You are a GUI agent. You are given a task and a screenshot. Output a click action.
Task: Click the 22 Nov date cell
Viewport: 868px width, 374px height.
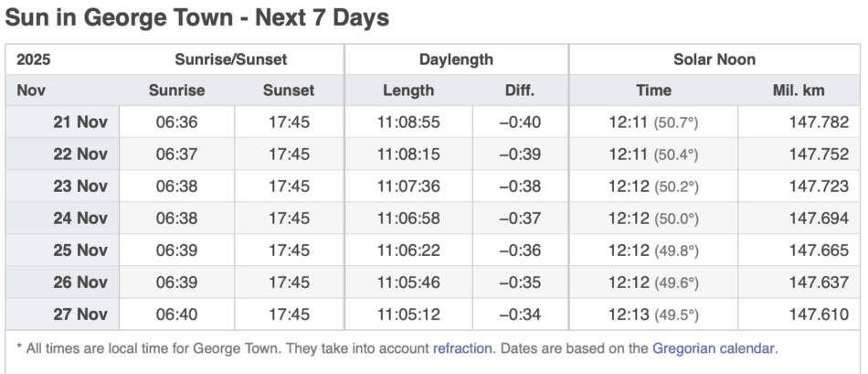(x=79, y=155)
